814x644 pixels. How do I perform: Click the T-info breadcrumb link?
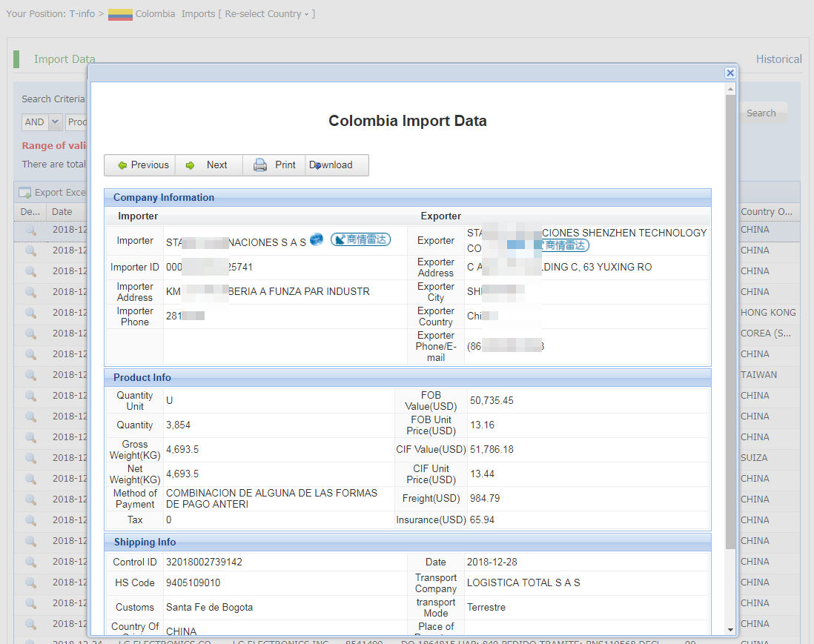[x=82, y=14]
